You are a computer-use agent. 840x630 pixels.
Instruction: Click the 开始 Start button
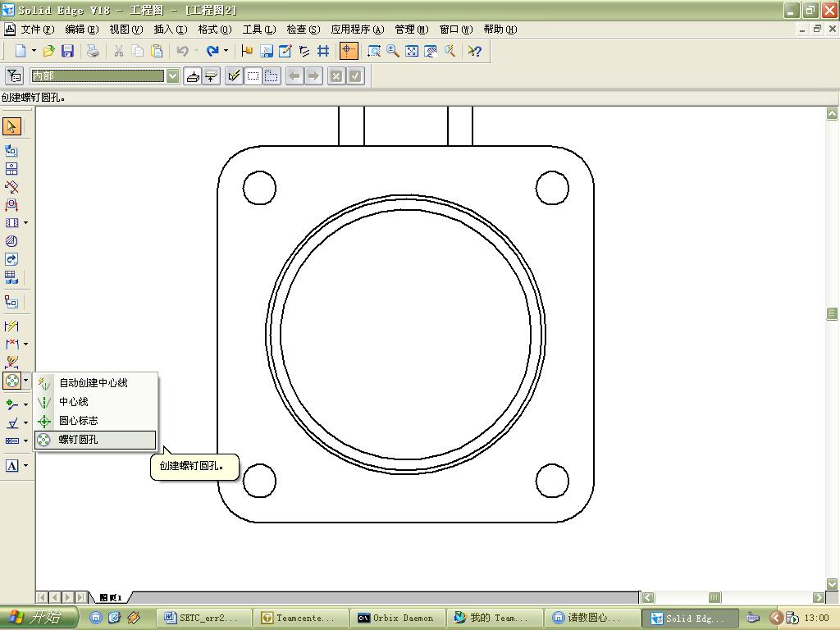(39, 618)
